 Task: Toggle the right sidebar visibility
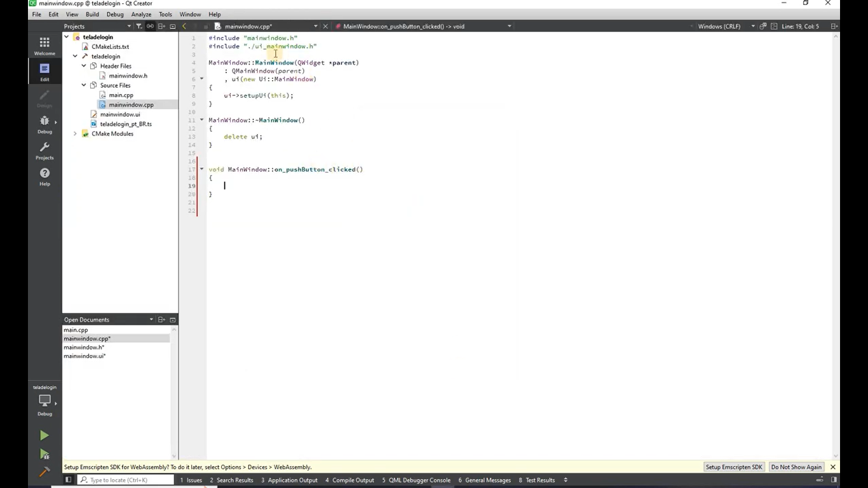pos(834,480)
